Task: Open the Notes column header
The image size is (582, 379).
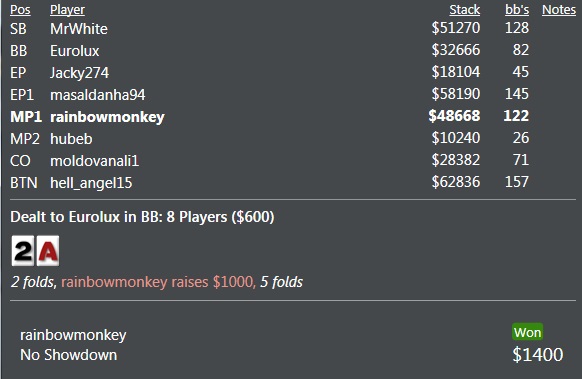Action: [559, 10]
